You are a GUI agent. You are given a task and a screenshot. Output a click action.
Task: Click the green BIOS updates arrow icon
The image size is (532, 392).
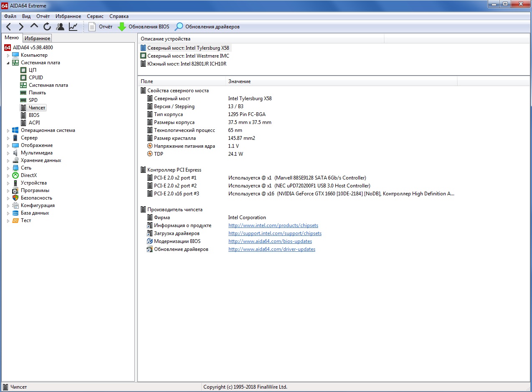tap(122, 27)
